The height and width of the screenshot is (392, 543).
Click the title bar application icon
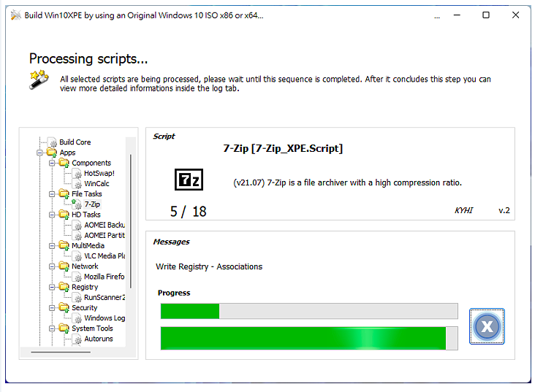point(15,15)
